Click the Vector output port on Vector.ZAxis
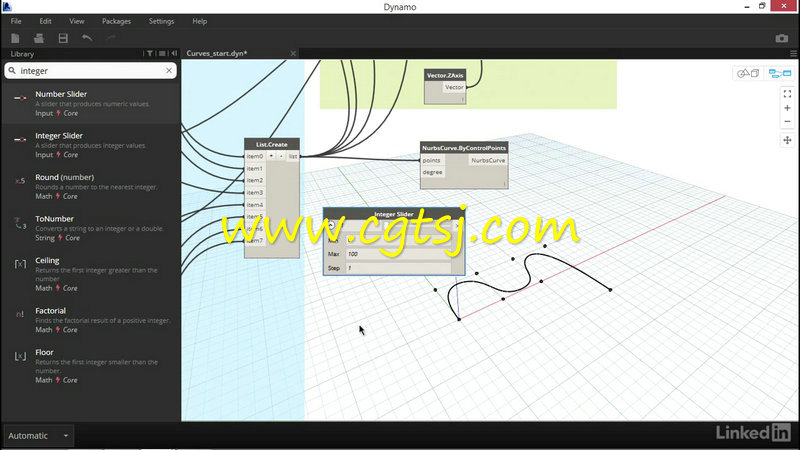 tap(454, 87)
